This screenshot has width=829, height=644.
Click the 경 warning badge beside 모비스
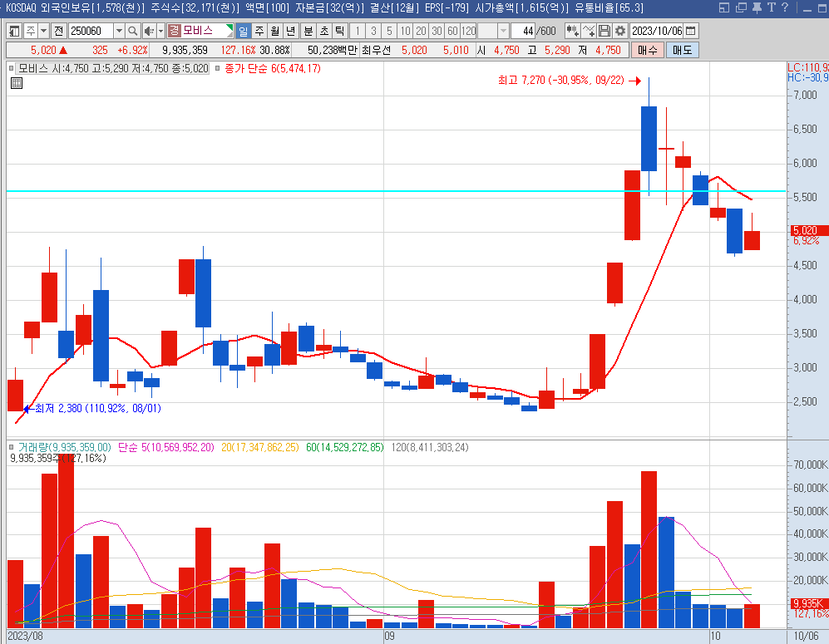174,31
